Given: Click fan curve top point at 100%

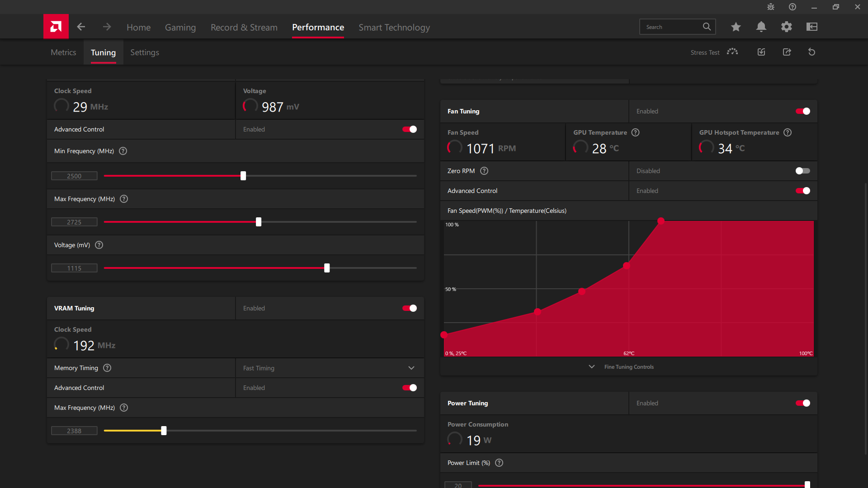Looking at the screenshot, I should click(661, 221).
